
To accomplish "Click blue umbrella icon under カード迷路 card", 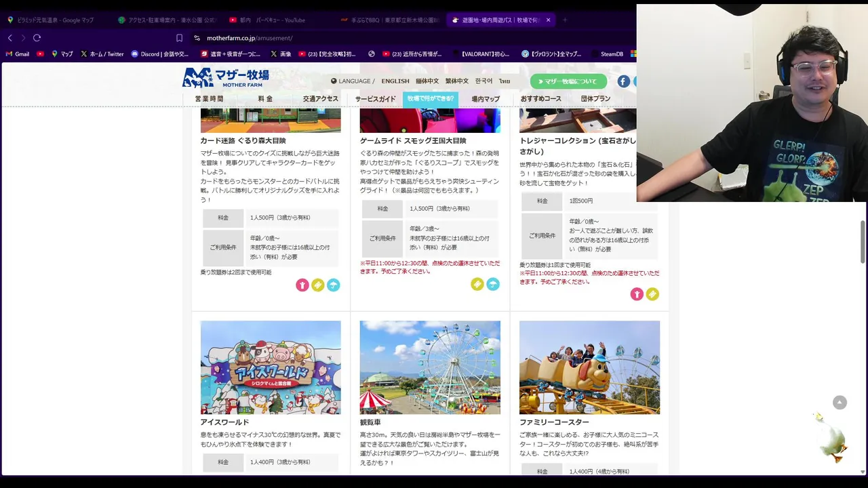I will point(334,285).
